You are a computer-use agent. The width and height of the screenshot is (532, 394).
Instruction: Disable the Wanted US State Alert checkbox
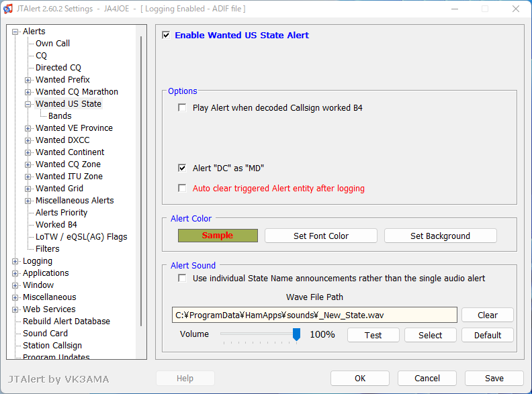166,35
